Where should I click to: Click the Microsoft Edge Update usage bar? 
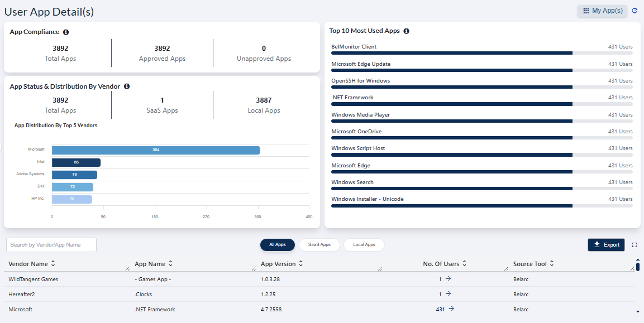pos(452,70)
